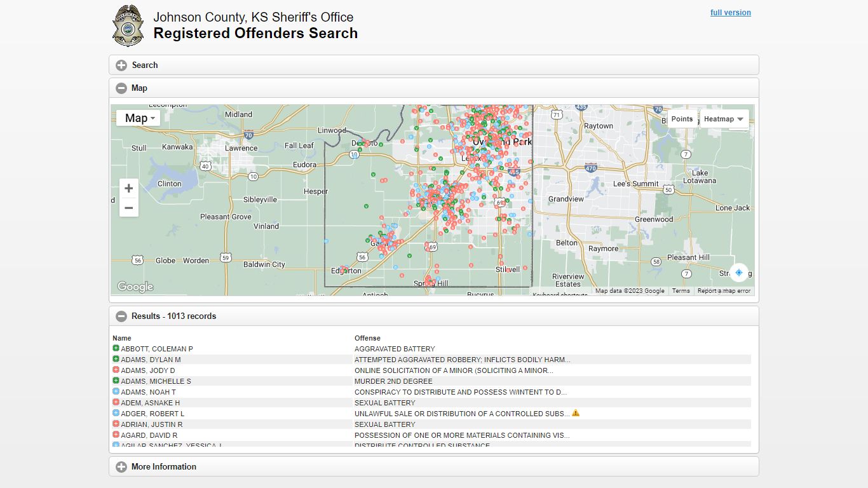Viewport: 868px width, 488px height.
Task: Select the name ADRIAN, JUSTIN R
Action: [x=152, y=424]
